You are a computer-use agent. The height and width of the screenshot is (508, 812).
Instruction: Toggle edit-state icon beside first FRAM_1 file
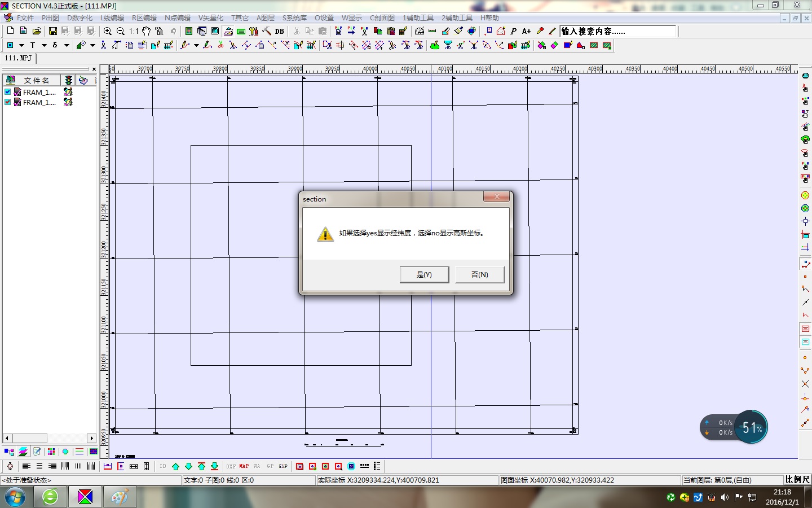pyautogui.click(x=68, y=92)
